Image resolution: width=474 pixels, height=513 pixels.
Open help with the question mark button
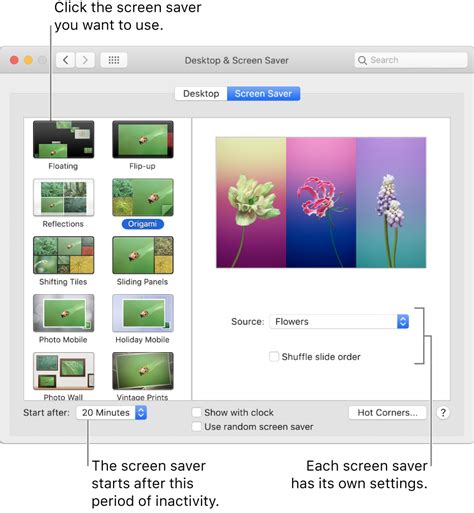[443, 413]
